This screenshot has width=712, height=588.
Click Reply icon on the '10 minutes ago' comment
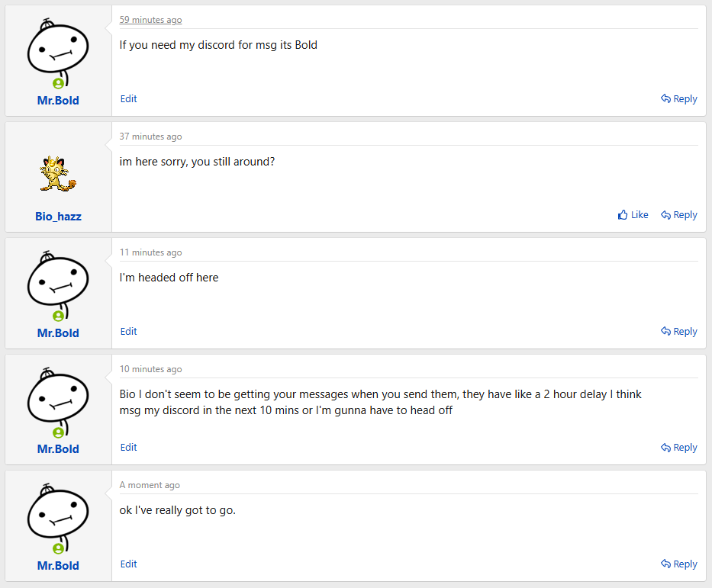pyautogui.click(x=665, y=448)
